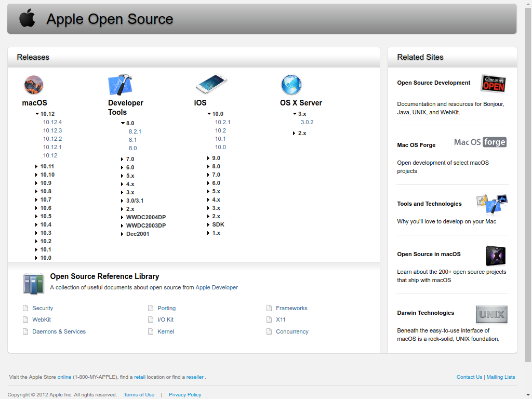The image size is (532, 399).
Task: Click the Apple Store online link
Action: tap(64, 377)
